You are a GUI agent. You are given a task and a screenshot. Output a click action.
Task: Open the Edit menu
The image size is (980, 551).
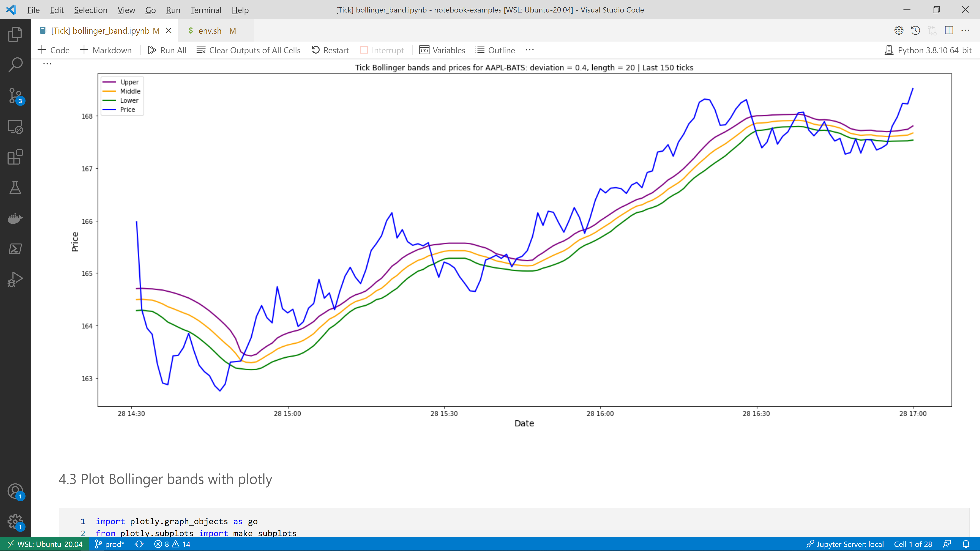pos(57,10)
